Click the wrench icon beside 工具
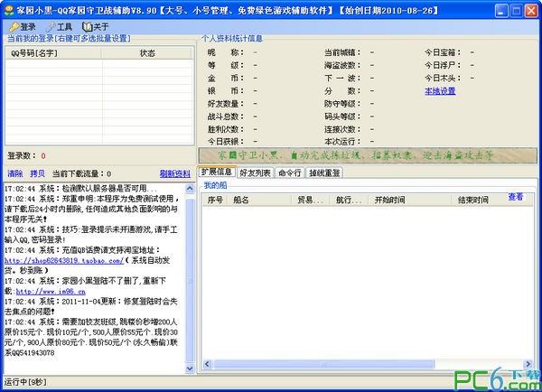542x392 pixels. (51, 26)
